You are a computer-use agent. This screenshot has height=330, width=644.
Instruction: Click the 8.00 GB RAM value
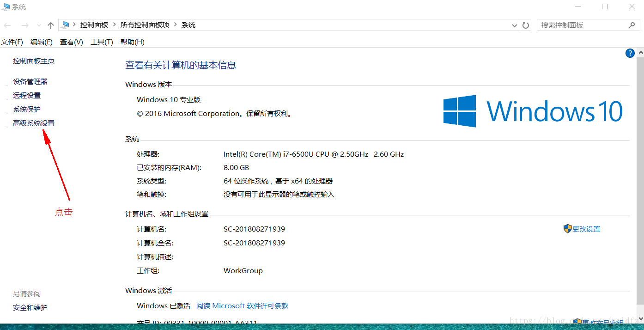click(x=236, y=168)
